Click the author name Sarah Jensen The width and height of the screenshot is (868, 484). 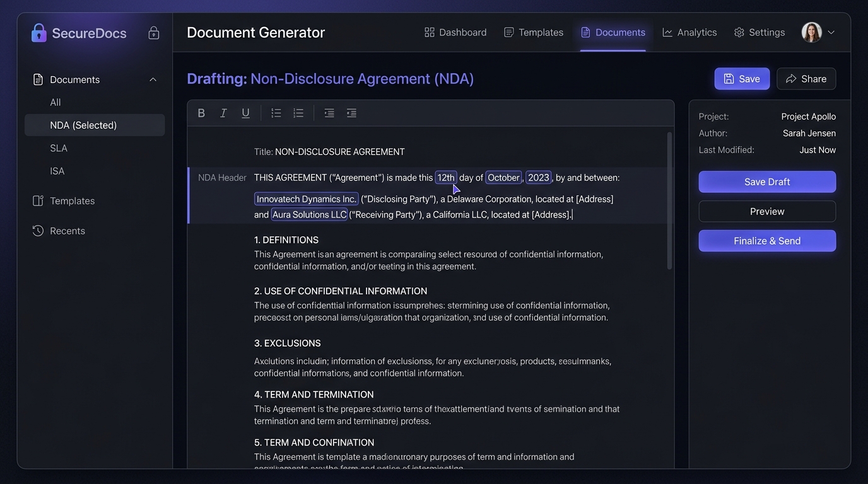[x=809, y=133]
